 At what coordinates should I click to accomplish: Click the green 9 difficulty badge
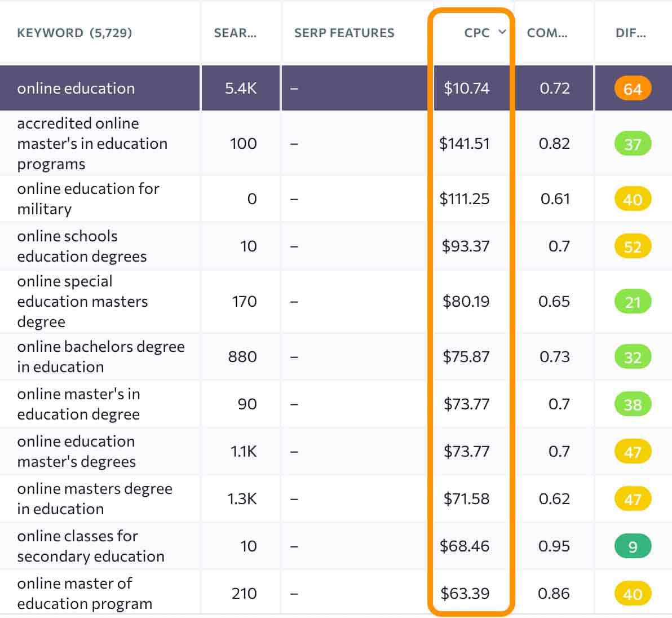[x=633, y=546]
